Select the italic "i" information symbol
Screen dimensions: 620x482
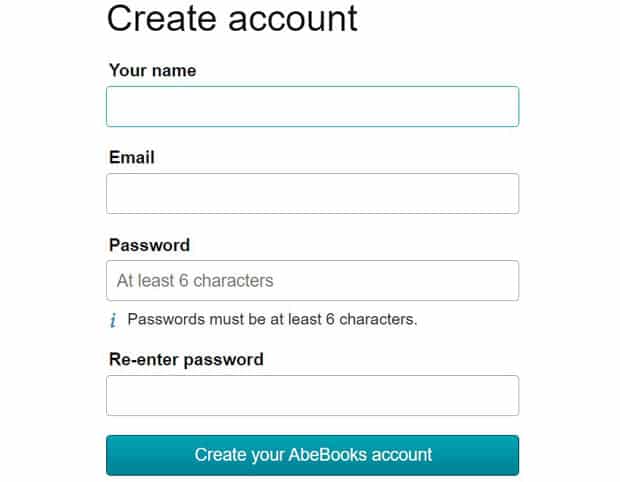point(113,320)
